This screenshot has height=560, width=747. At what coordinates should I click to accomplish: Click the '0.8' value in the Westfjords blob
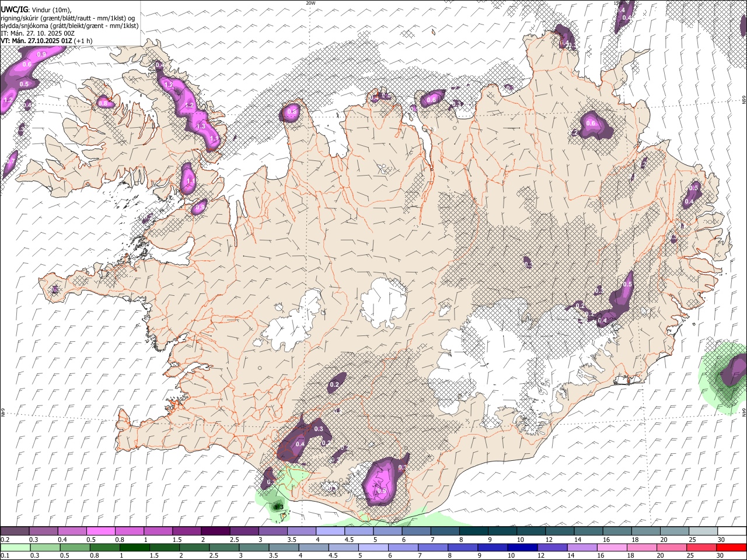103,103
